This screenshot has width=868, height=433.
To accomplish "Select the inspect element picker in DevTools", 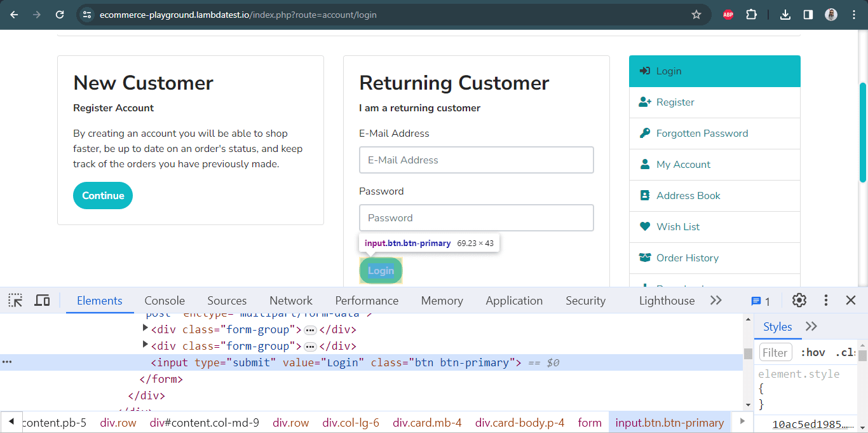I will tap(15, 299).
